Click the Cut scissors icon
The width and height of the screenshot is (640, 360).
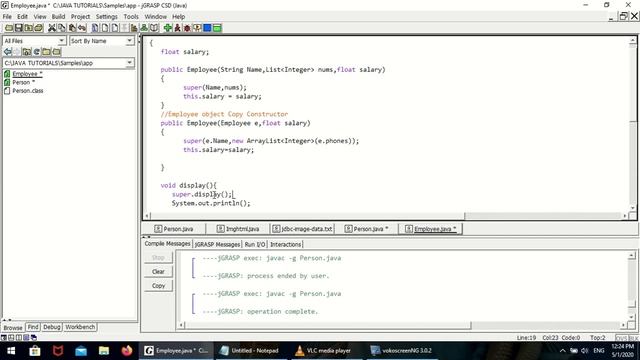click(52, 28)
